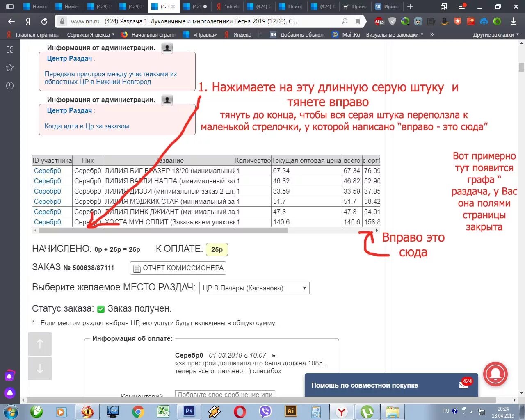Click the RU language indicator in system tray
This screenshot has width=525, height=420.
pos(446,411)
